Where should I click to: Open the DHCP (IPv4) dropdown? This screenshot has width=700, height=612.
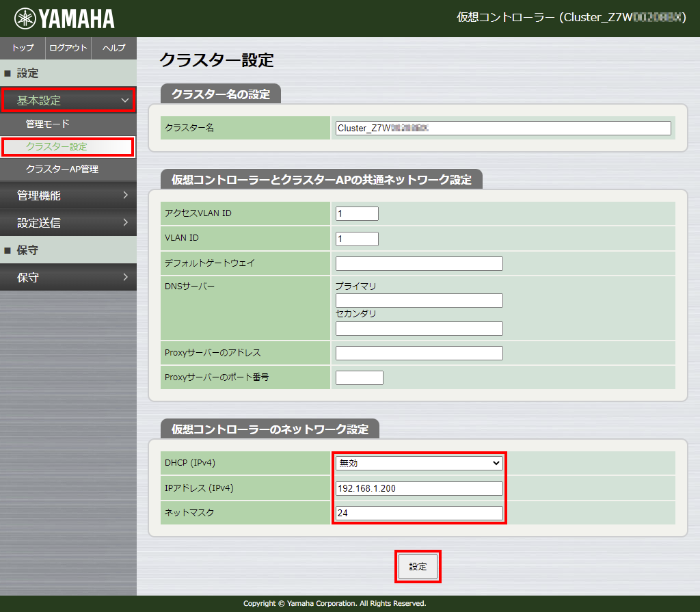coord(419,463)
